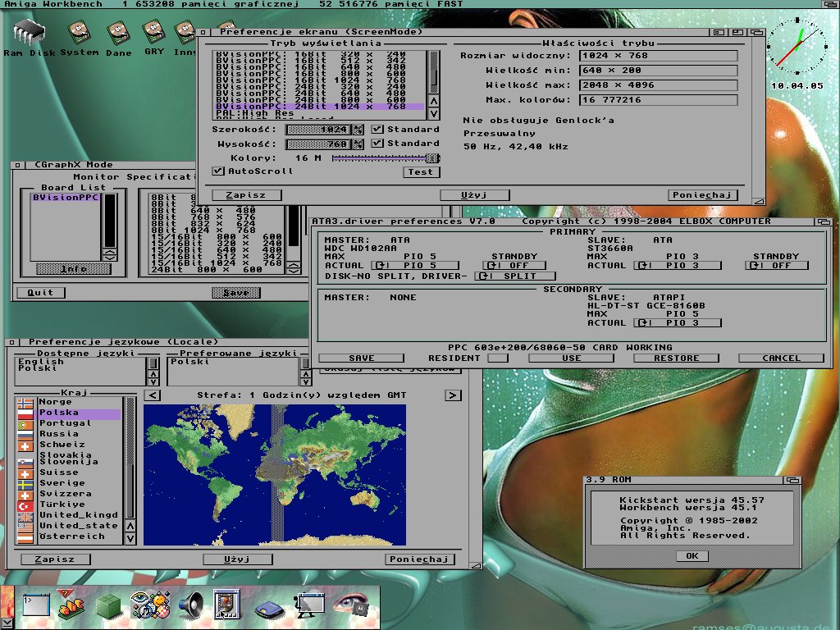The width and height of the screenshot is (840, 630).
Task: Pick the Suisse flag in the Kraj list
Action: (25, 473)
